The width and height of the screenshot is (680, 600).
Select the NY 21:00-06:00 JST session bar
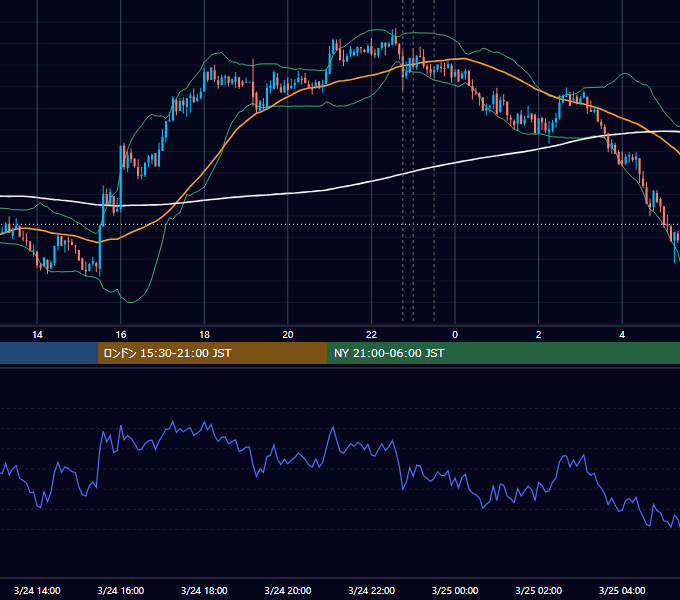(503, 353)
